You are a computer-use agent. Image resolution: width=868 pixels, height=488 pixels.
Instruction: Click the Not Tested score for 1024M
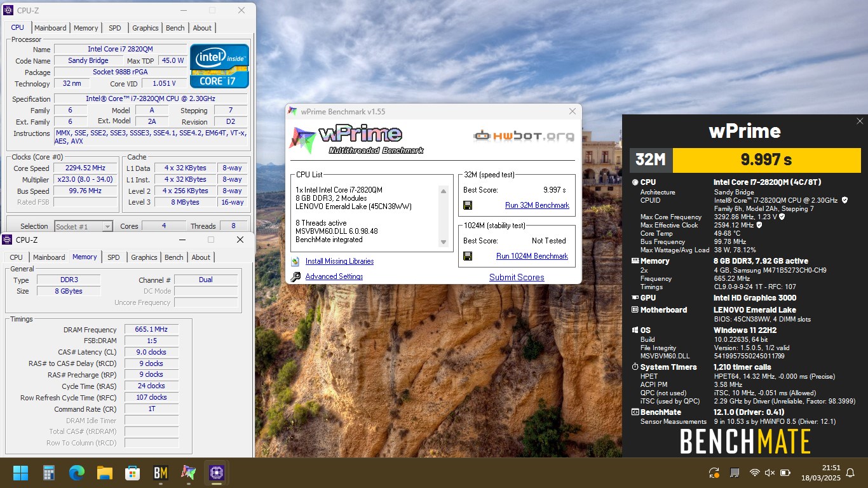548,241
